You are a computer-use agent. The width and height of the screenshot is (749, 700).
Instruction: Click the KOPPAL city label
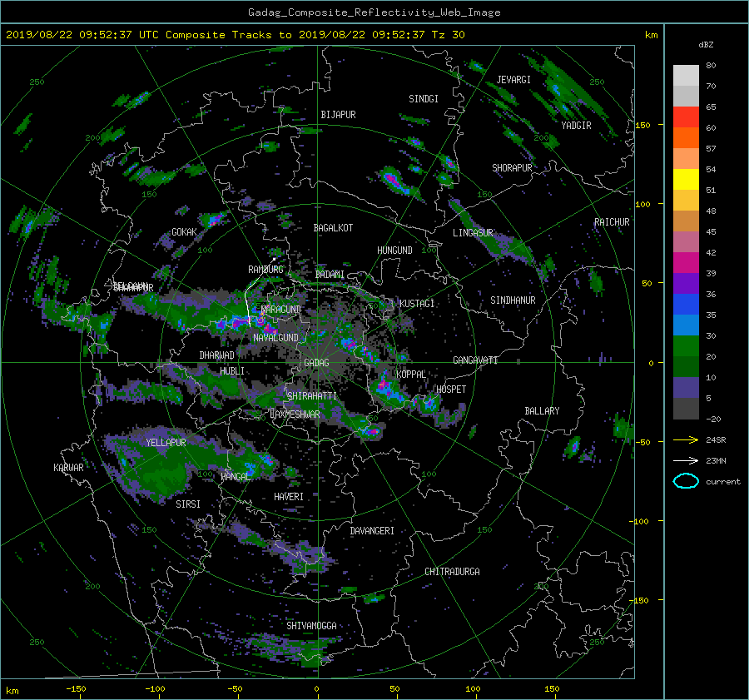click(x=411, y=375)
